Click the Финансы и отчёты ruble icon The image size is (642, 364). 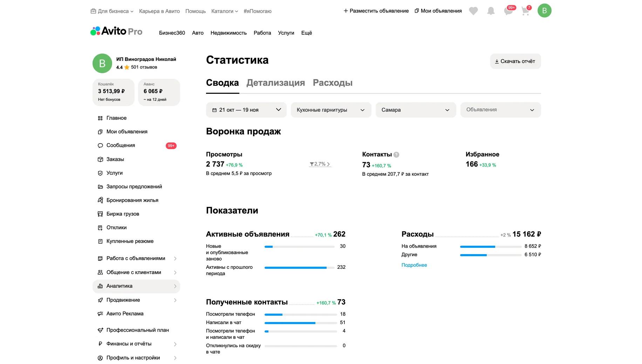click(x=100, y=344)
